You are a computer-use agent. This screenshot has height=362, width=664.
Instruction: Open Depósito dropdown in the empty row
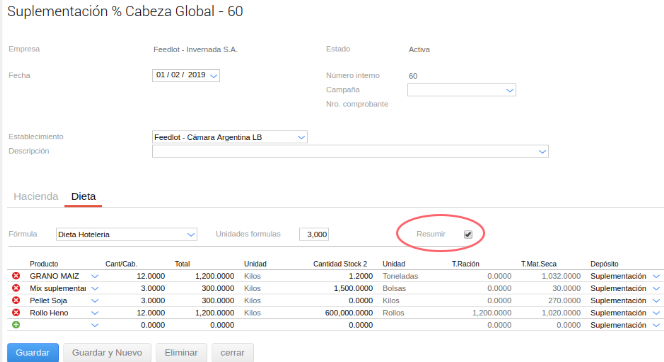pyautogui.click(x=656, y=325)
